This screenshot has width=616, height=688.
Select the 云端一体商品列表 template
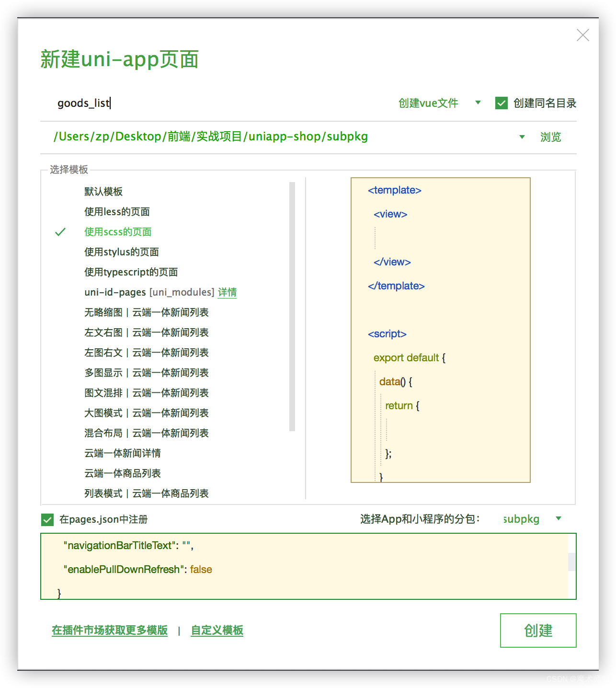point(123,473)
